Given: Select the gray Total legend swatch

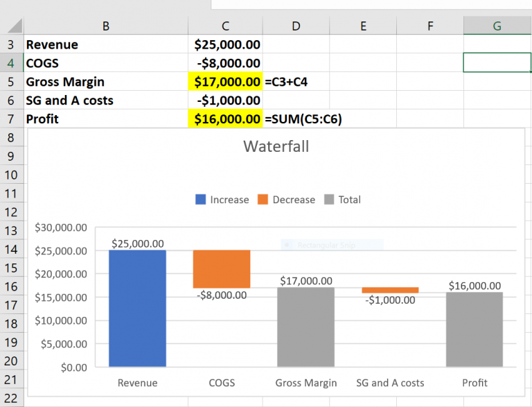Looking at the screenshot, I should point(329,200).
